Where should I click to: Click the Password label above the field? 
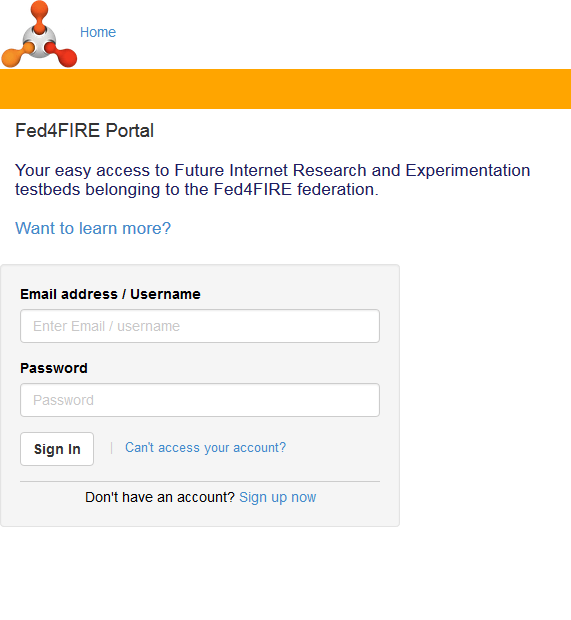coord(54,368)
